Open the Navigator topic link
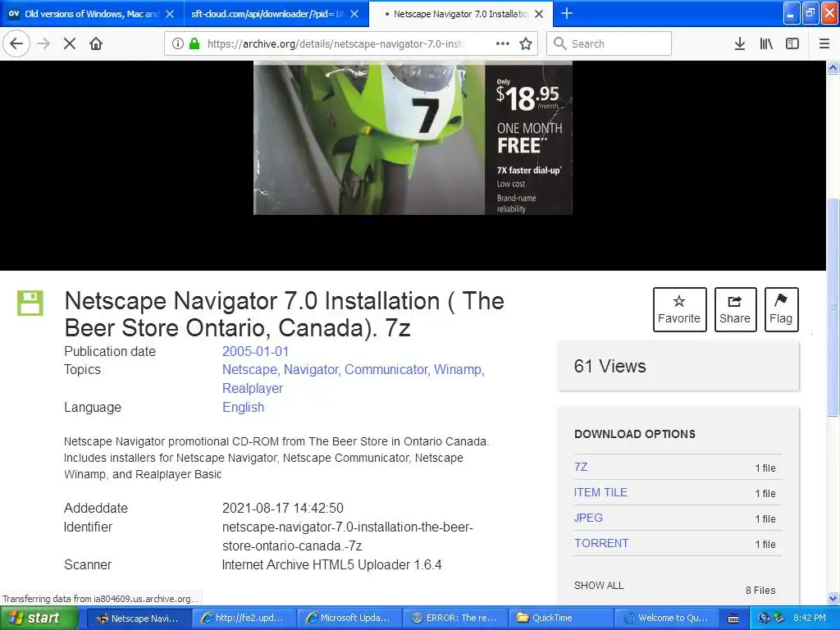 pos(311,370)
